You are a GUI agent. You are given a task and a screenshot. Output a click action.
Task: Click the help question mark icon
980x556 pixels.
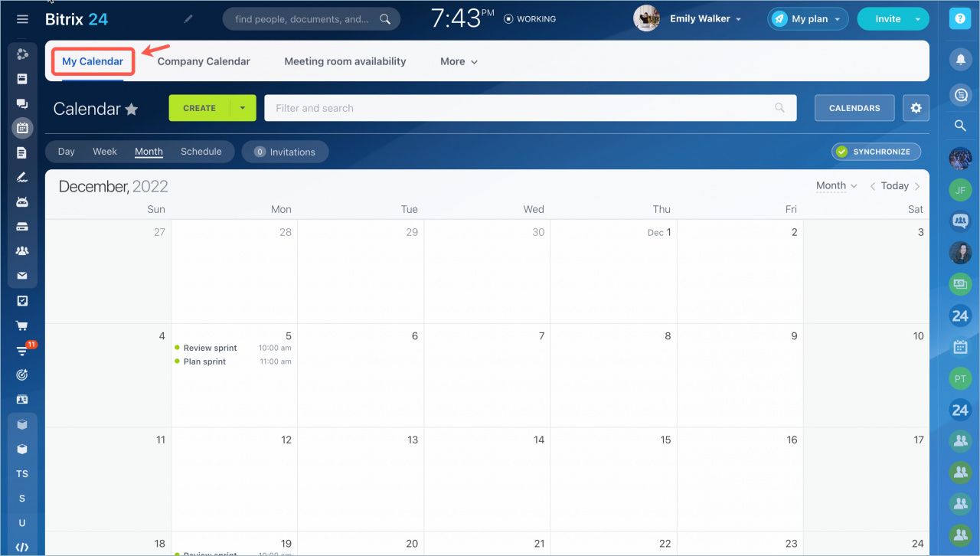[959, 20]
